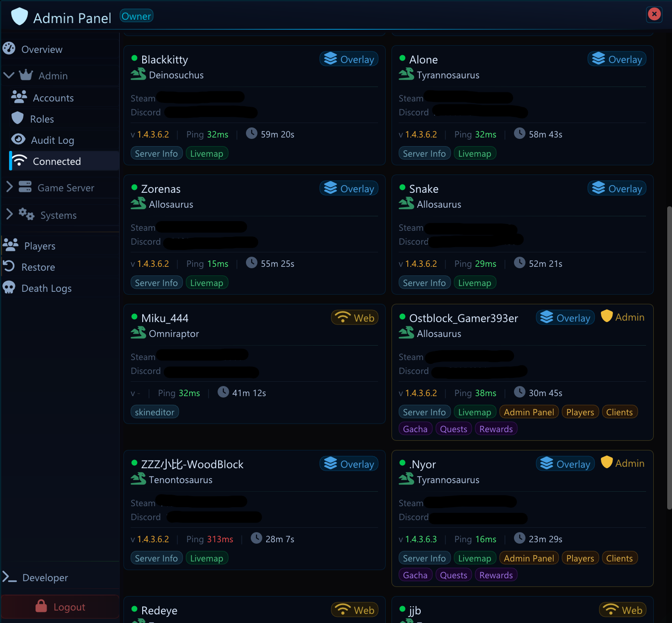
Task: Click the 313ms ping value
Action: click(220, 539)
